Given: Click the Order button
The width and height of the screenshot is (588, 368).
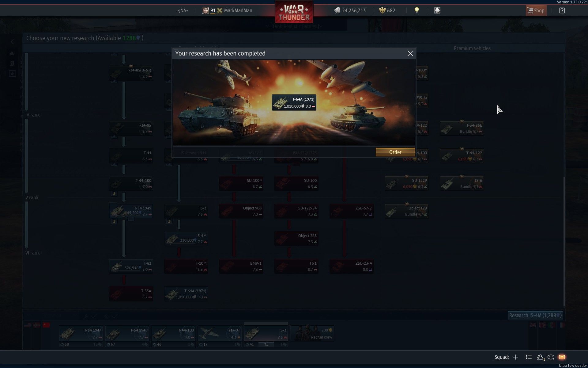Looking at the screenshot, I should point(395,152).
